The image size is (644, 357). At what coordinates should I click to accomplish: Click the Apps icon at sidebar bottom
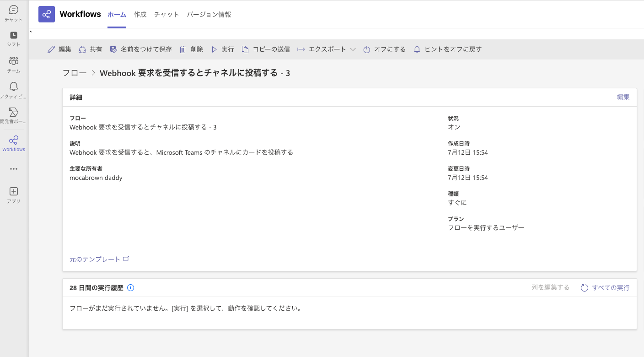click(x=13, y=191)
